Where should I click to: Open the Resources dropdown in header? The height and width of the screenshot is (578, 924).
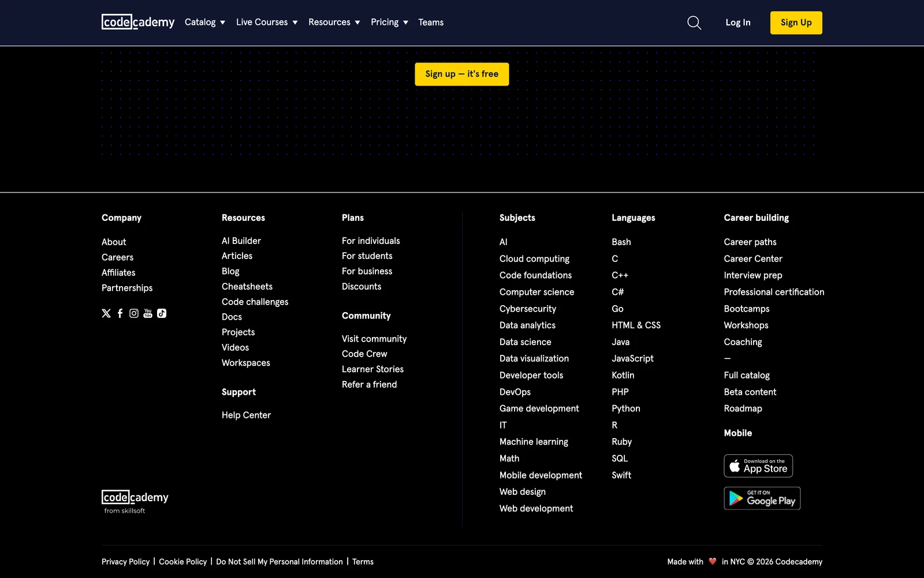click(x=334, y=23)
